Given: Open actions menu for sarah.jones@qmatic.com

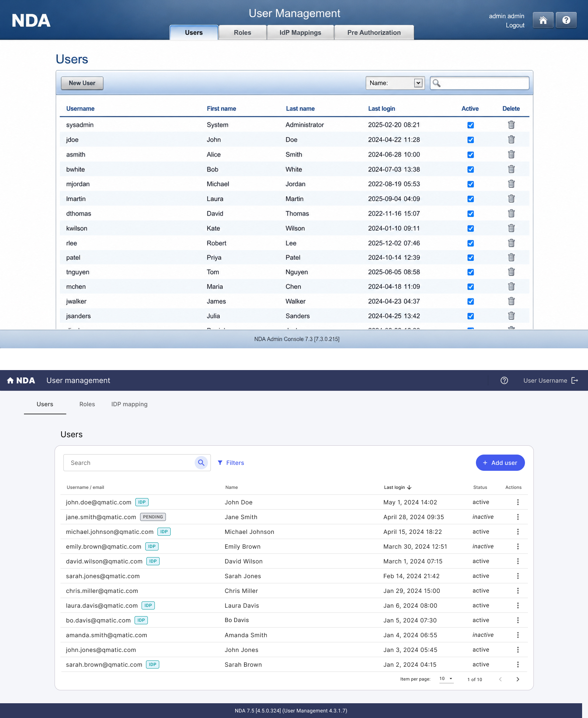Looking at the screenshot, I should pos(518,576).
